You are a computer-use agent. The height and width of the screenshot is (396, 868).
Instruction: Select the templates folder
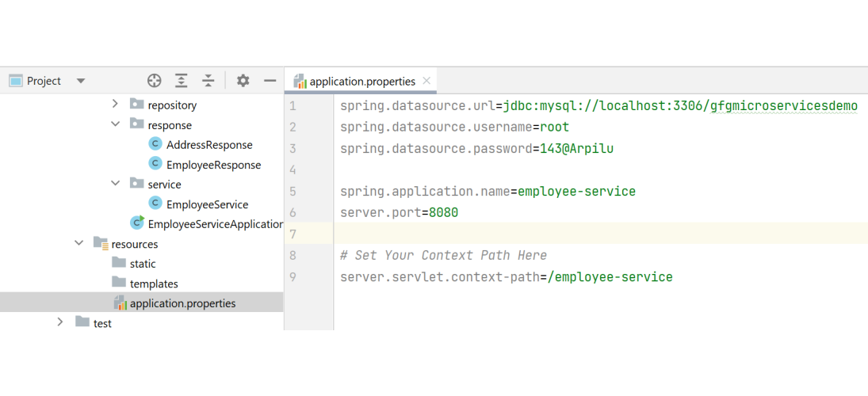154,283
